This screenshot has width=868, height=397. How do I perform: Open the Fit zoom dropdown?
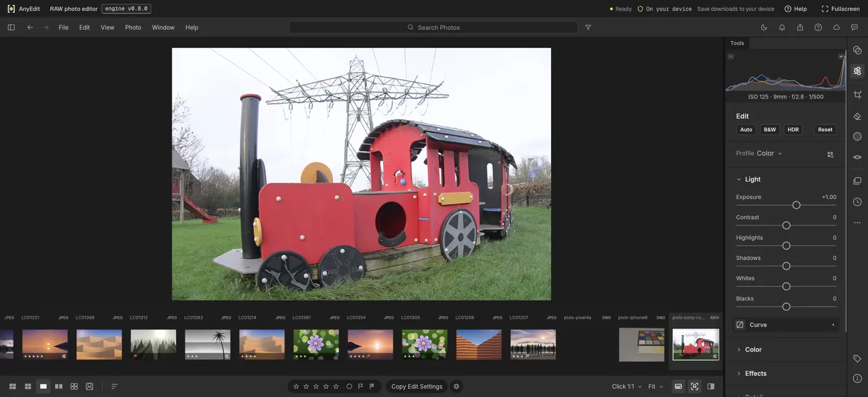(655, 386)
